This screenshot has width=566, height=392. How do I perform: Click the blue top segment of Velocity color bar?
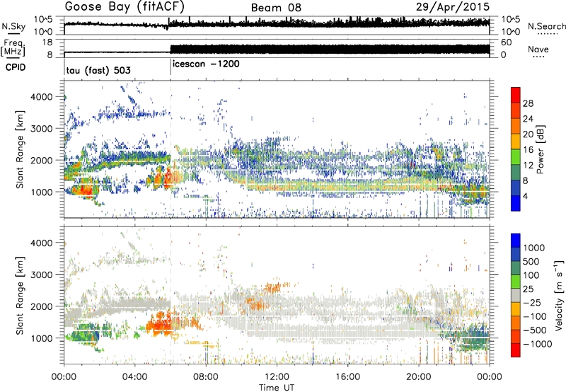[x=516, y=241]
